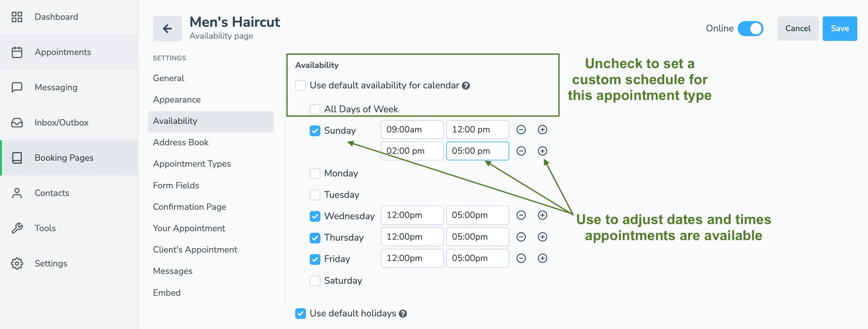
Task: Open the Dashboard from the sidebar icon
Action: tap(17, 16)
